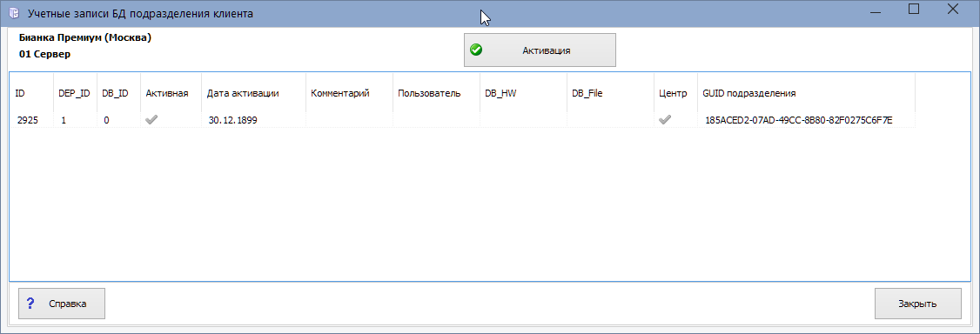
Task: Select the date cell 30.12.1899
Action: pos(254,121)
